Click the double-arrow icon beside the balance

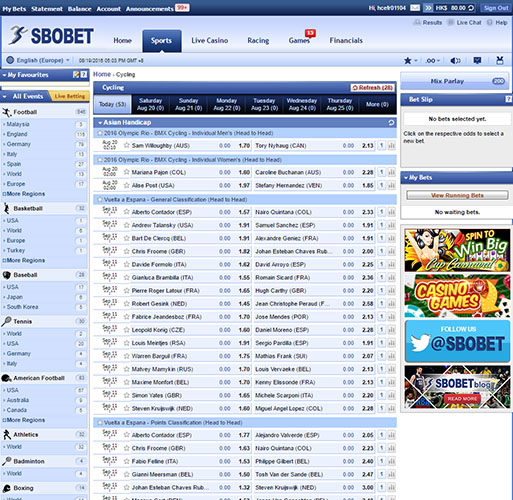428,8
